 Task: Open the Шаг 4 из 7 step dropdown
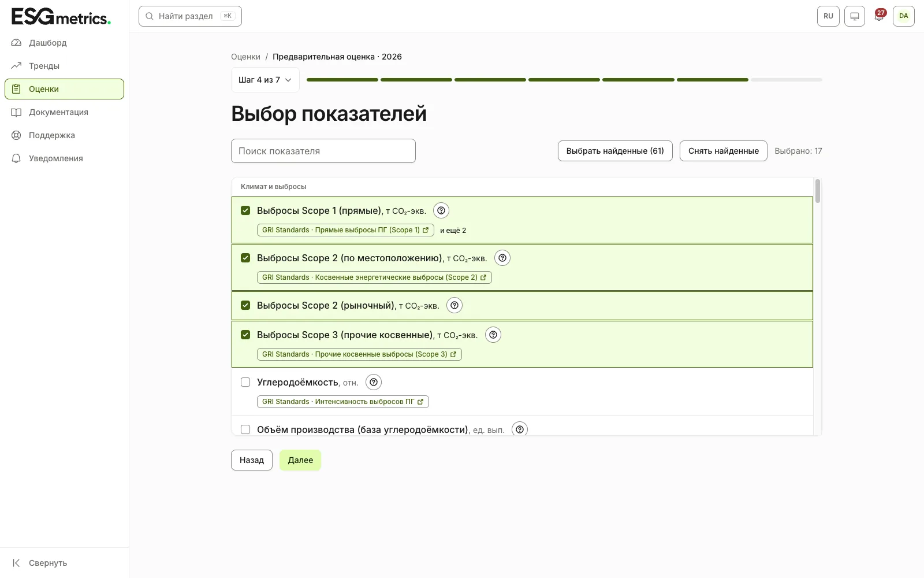[265, 80]
